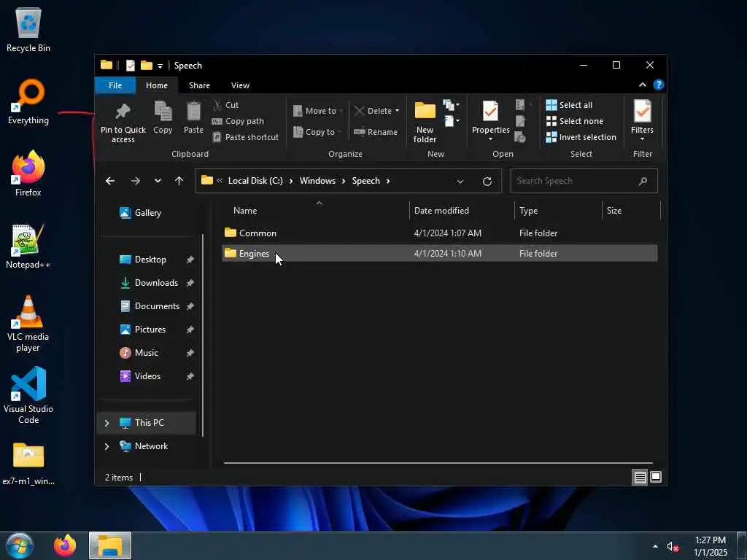Collapse the ribbon with the caret

pyautogui.click(x=642, y=85)
